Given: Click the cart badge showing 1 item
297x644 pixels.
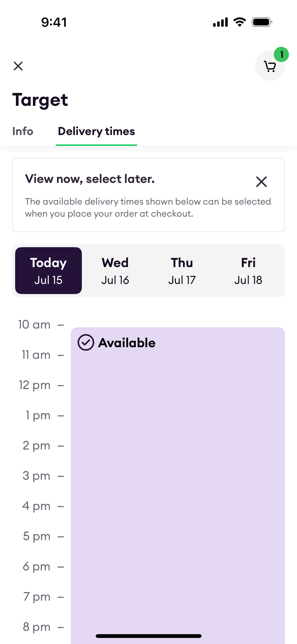Looking at the screenshot, I should coord(281,54).
